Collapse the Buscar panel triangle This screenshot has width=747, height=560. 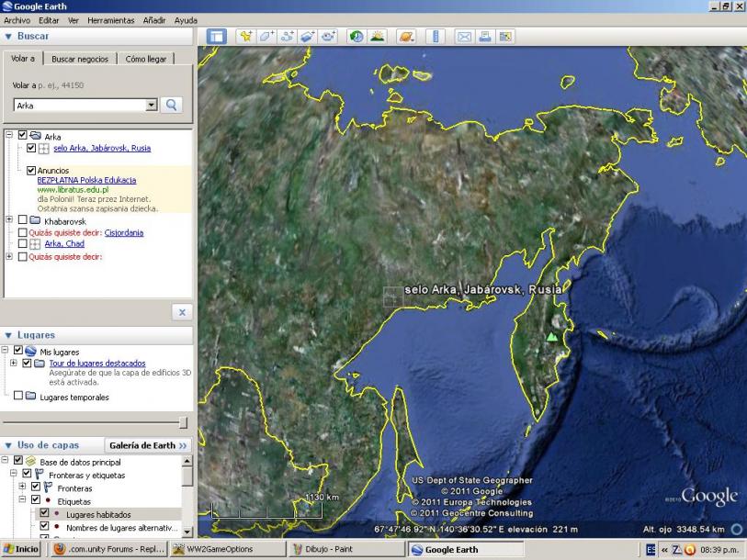tap(8, 36)
